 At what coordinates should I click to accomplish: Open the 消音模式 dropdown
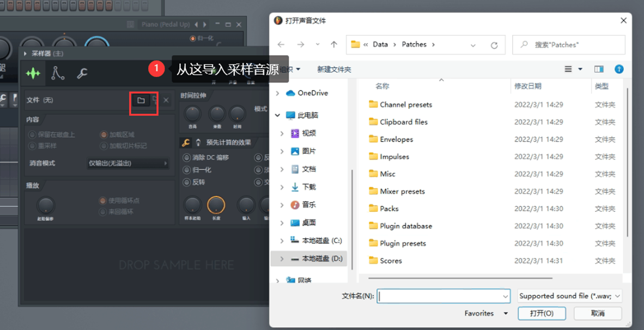[x=129, y=163]
